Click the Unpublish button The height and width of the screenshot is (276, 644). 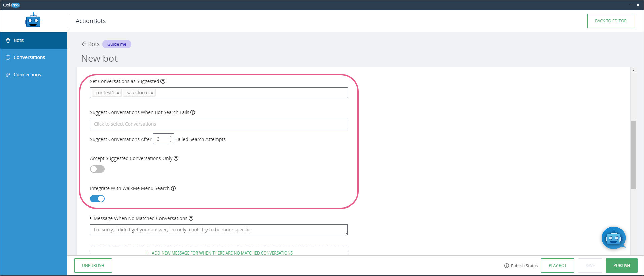click(93, 265)
